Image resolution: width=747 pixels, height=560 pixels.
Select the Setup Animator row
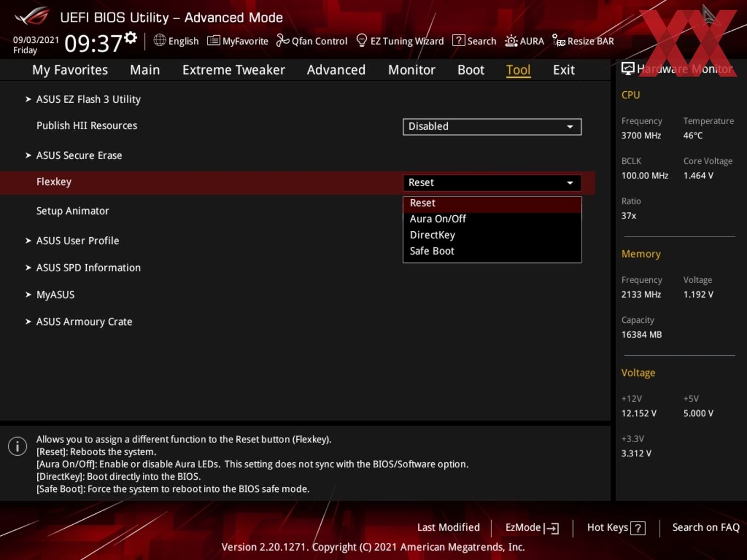(x=73, y=211)
